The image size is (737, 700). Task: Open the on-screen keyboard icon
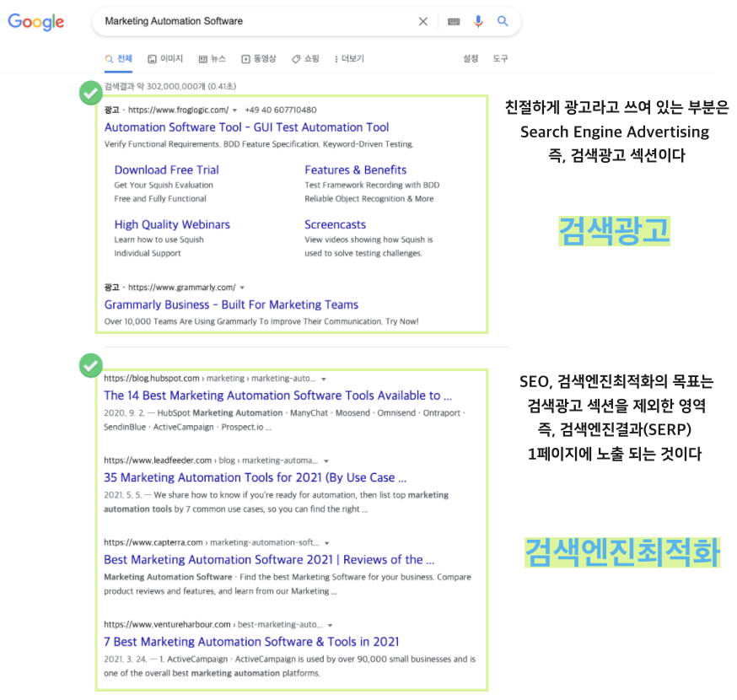454,21
